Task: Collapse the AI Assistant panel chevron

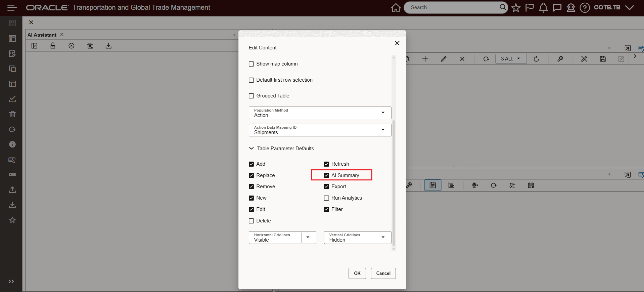Action: pos(234,35)
